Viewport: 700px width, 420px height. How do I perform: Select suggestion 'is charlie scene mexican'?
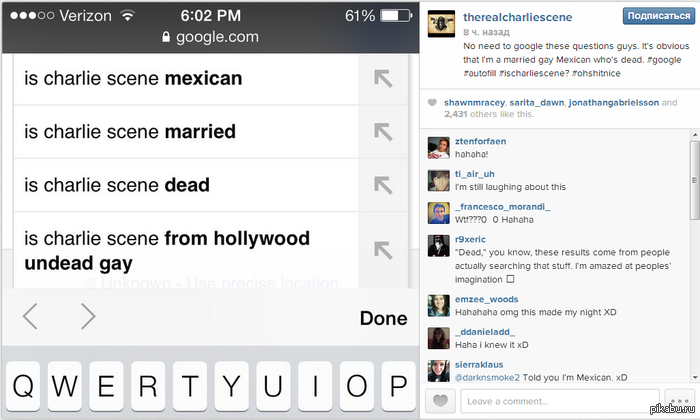pyautogui.click(x=186, y=79)
